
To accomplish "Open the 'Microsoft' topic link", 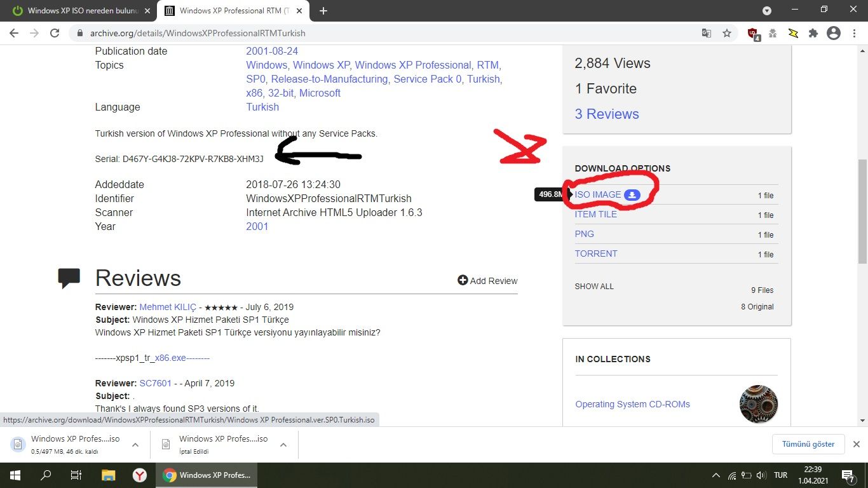I will click(320, 93).
